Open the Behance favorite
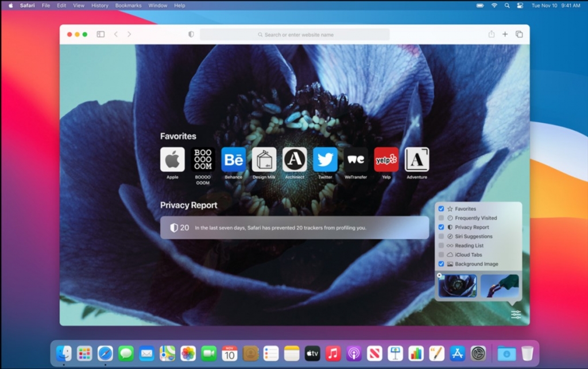 233,160
